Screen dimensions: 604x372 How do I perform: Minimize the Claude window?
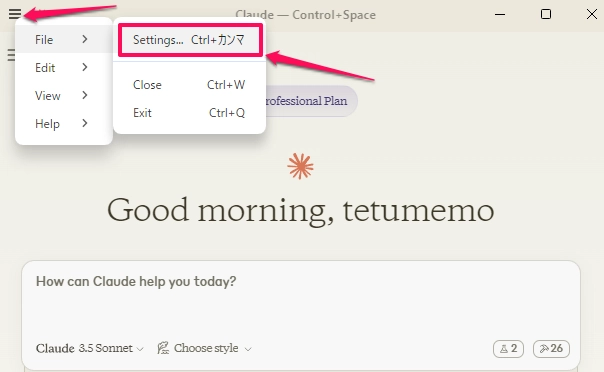point(500,14)
